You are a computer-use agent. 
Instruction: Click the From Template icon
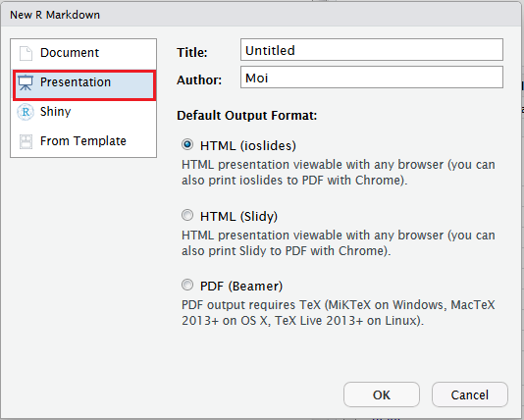click(x=26, y=141)
